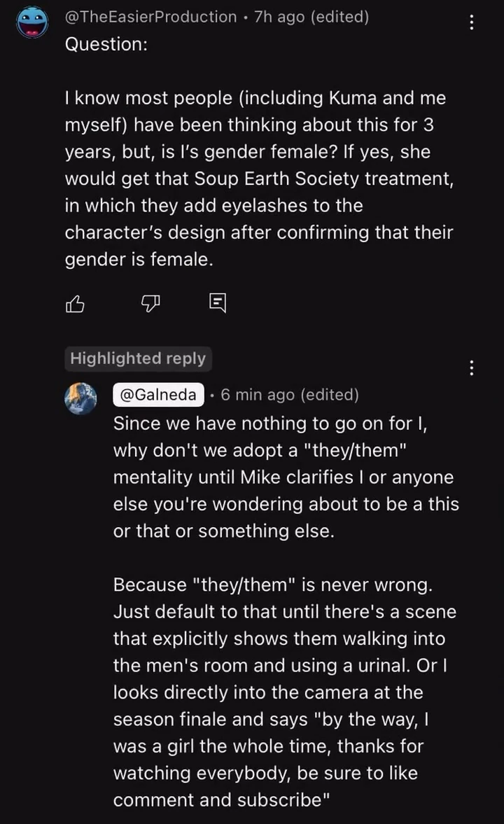Visit @TheEasierProduction's channel via username
Screen dimensions: 504x824
coord(150,17)
